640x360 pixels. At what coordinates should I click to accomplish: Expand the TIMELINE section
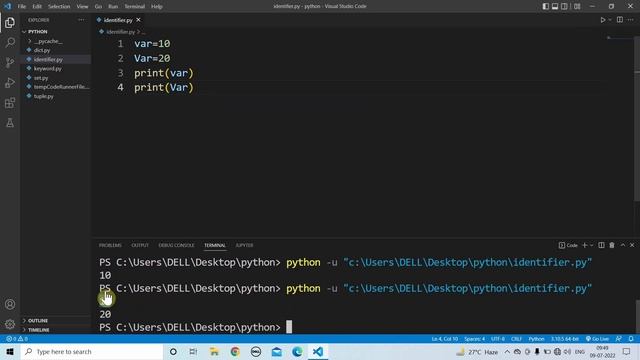38,330
